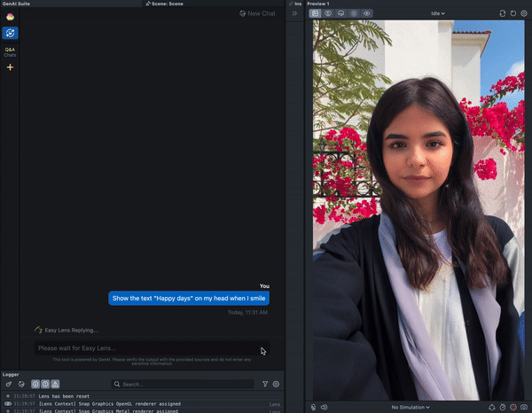Toggle the microphone icon in the preview footer
Screen dimensions: 532x413
[313, 407]
